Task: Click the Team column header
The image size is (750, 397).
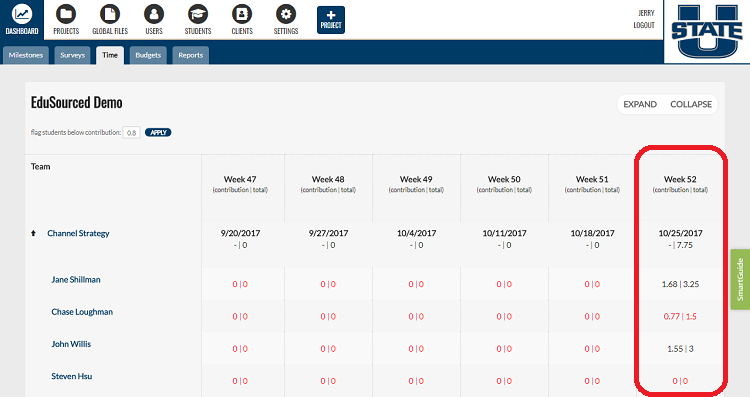Action: (x=41, y=166)
